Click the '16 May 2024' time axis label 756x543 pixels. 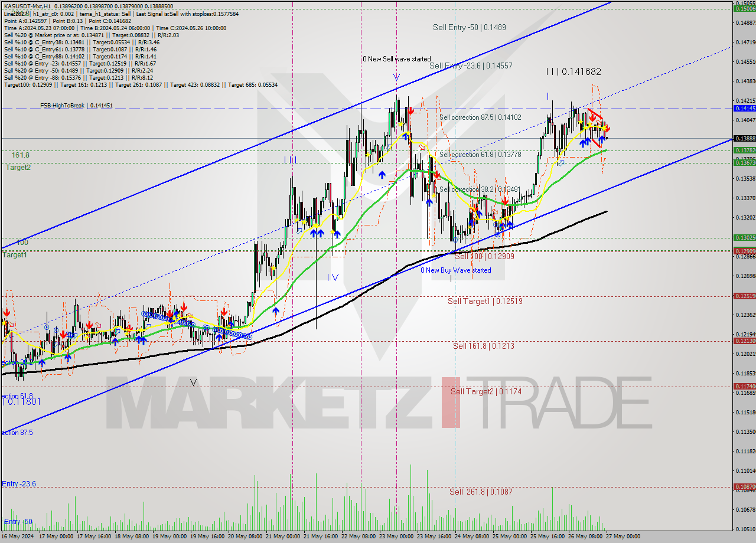17,536
